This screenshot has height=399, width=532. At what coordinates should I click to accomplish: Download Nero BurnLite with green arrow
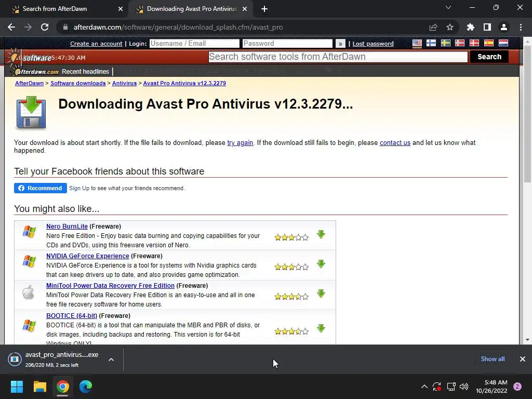coord(321,234)
